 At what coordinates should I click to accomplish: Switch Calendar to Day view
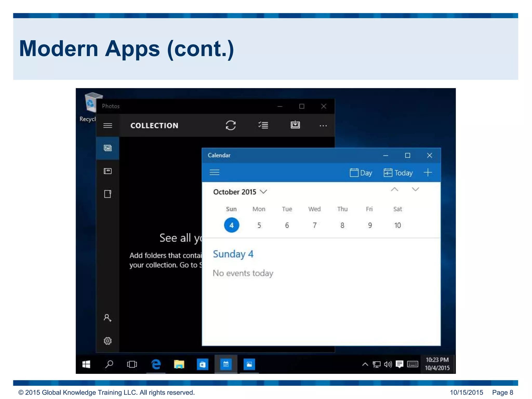(x=361, y=173)
